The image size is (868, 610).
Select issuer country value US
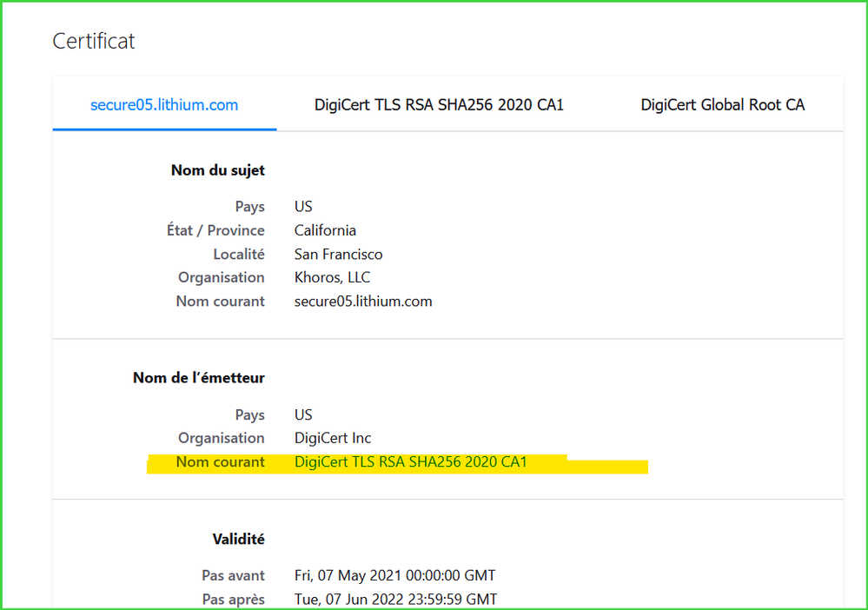point(303,414)
